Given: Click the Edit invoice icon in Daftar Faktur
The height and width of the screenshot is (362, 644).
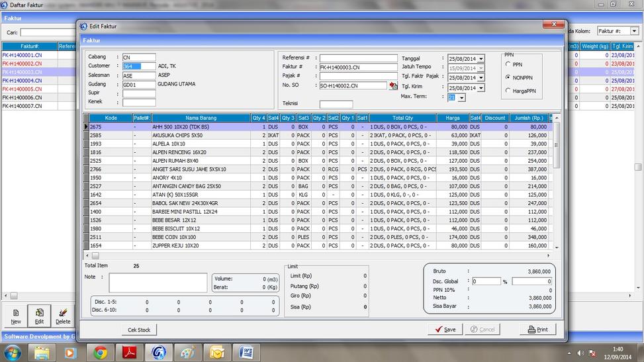Looking at the screenshot, I should click(39, 316).
